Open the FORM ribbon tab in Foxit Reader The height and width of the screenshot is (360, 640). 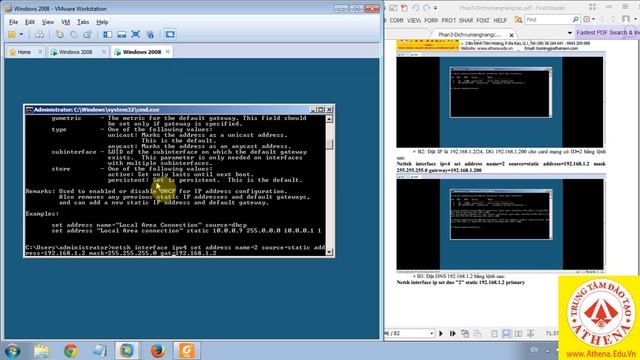tap(431, 20)
